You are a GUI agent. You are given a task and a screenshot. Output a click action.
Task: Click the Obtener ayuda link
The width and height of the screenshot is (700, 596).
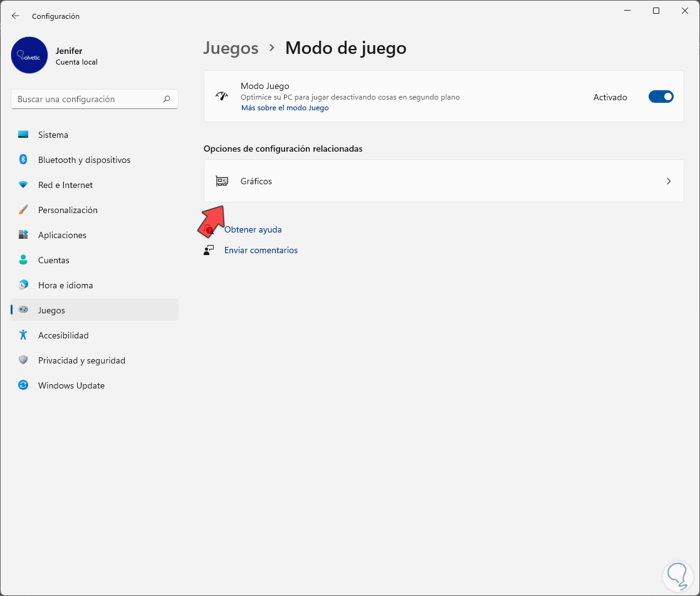pos(253,230)
